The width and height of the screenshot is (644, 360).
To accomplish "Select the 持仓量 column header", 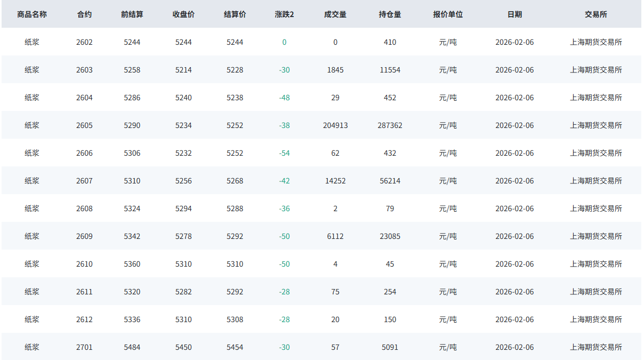I will coord(390,14).
